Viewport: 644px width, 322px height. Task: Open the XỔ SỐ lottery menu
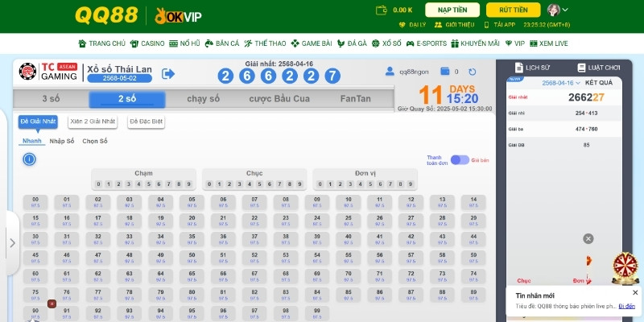point(386,43)
